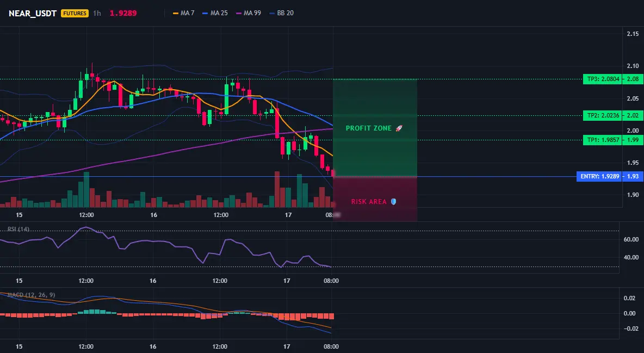Click the 2.10 price axis value

(633, 66)
